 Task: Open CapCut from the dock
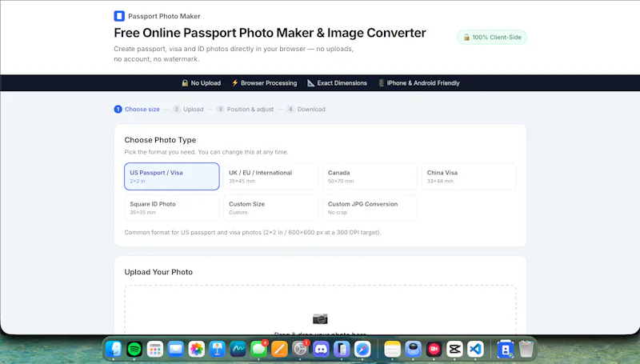coord(454,350)
